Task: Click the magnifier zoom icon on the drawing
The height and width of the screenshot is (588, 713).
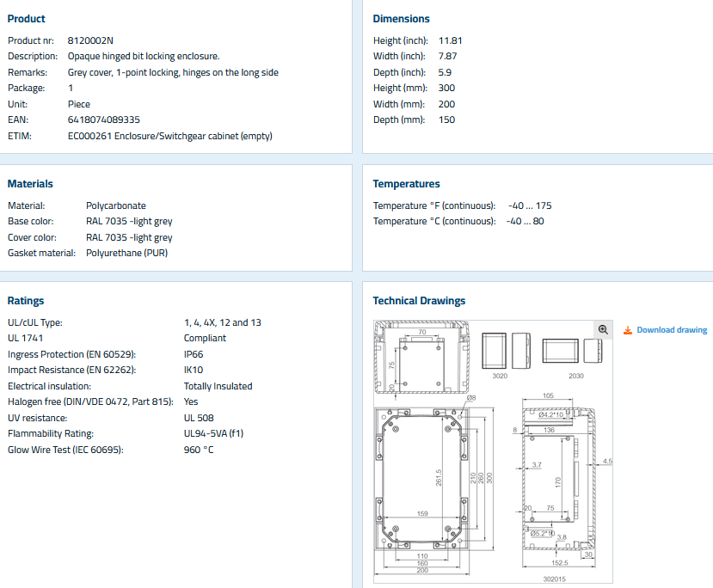Action: pos(603,329)
